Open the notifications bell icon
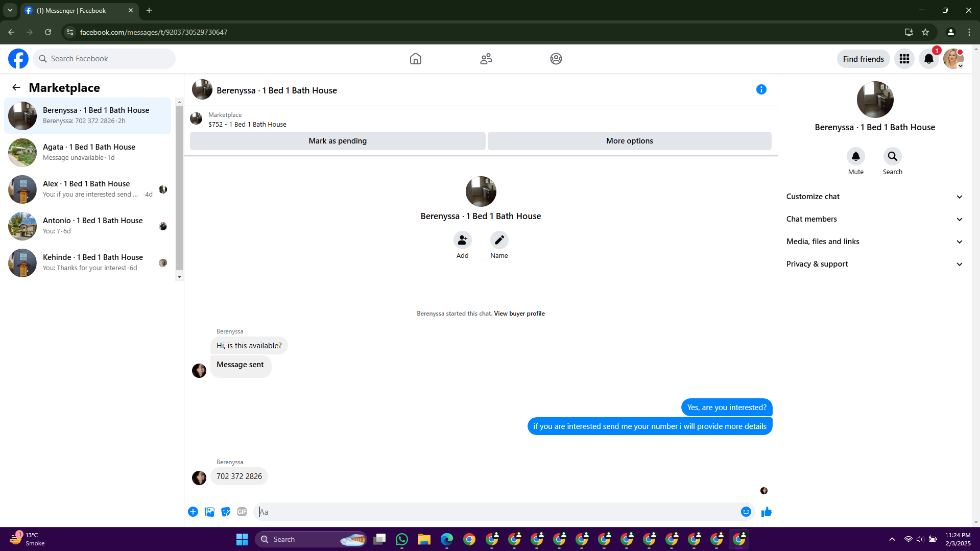This screenshot has height=551, width=980. pos(929,59)
